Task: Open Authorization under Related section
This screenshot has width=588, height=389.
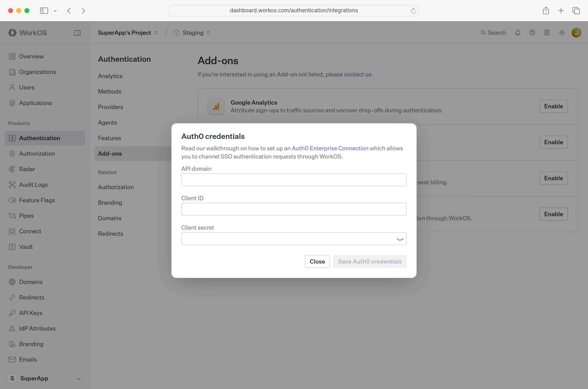Action: pyautogui.click(x=116, y=187)
